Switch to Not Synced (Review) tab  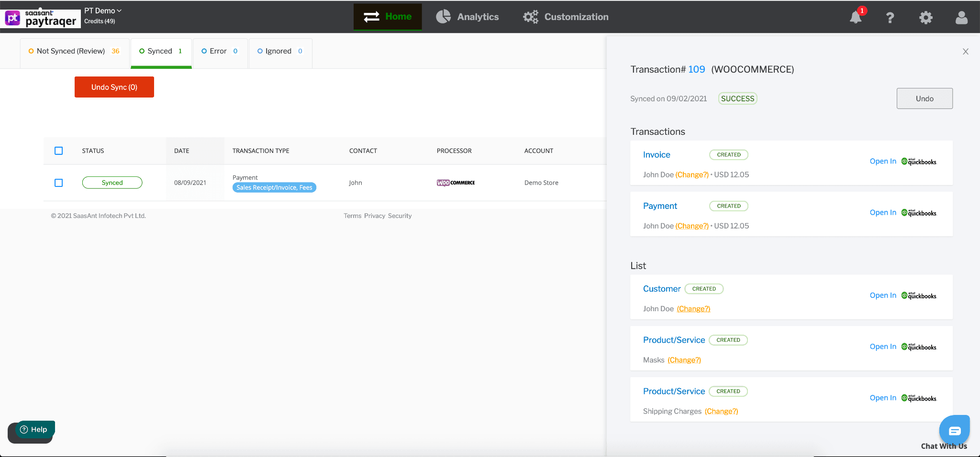75,51
